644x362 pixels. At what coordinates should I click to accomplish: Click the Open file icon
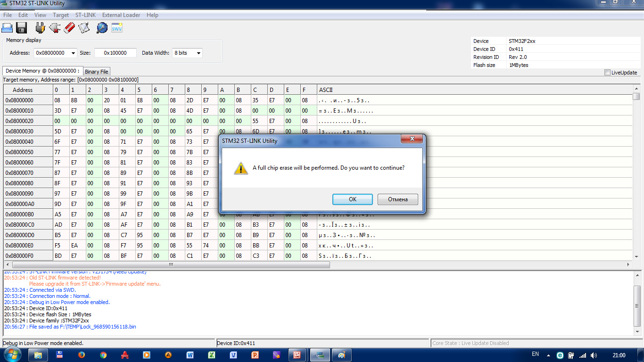pyautogui.click(x=7, y=27)
